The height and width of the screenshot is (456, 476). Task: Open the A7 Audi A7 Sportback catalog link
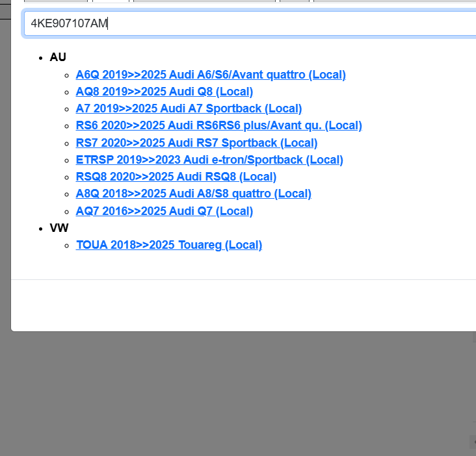click(x=189, y=108)
